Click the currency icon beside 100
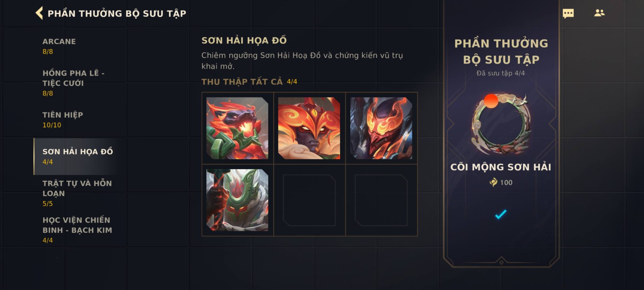 493,182
